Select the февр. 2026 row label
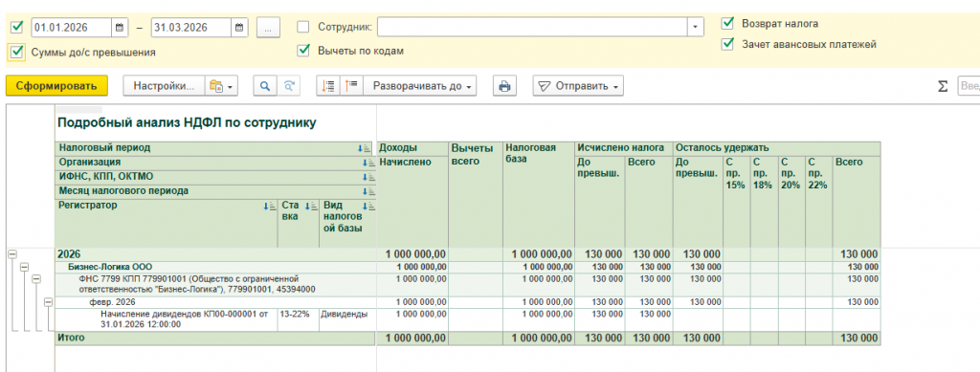 [x=113, y=302]
